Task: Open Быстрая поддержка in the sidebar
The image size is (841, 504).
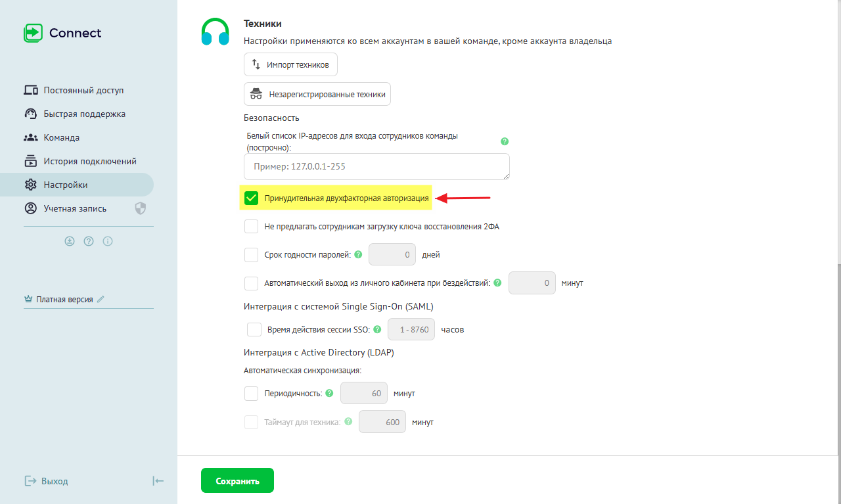Action: (x=84, y=114)
